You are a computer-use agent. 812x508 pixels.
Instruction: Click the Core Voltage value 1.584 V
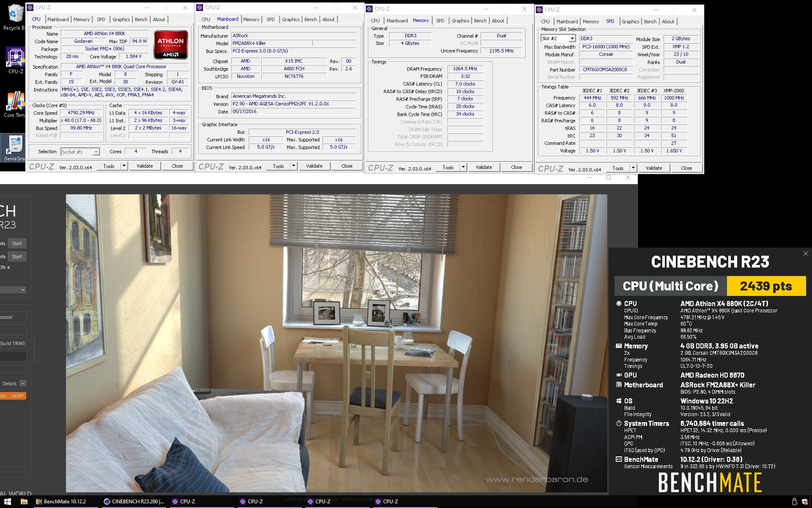point(134,56)
